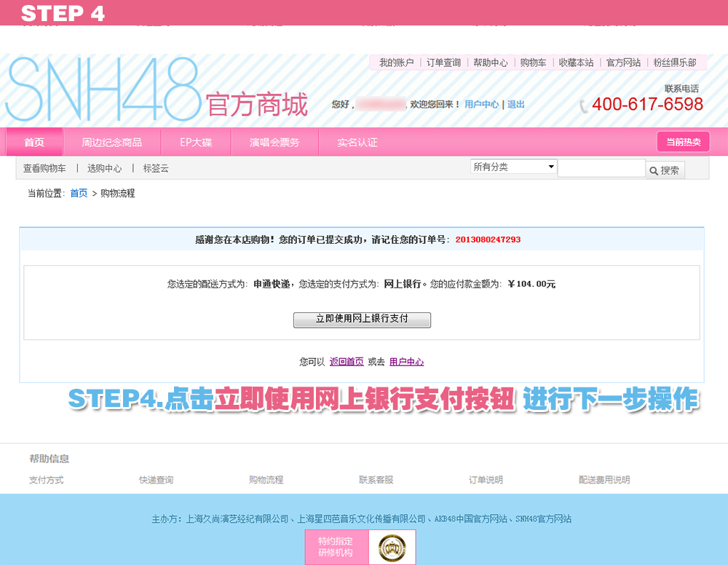Click the ￥104.00元 payable amount
This screenshot has width=728, height=565.
click(531, 284)
